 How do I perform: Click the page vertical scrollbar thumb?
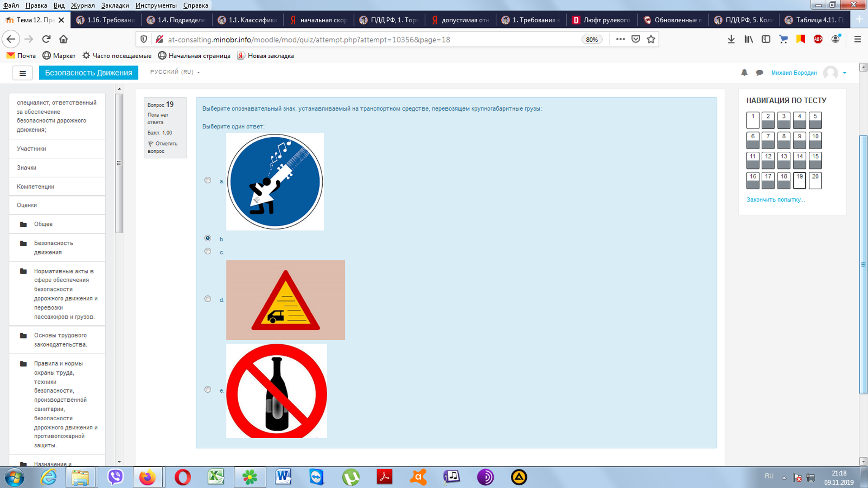863,264
